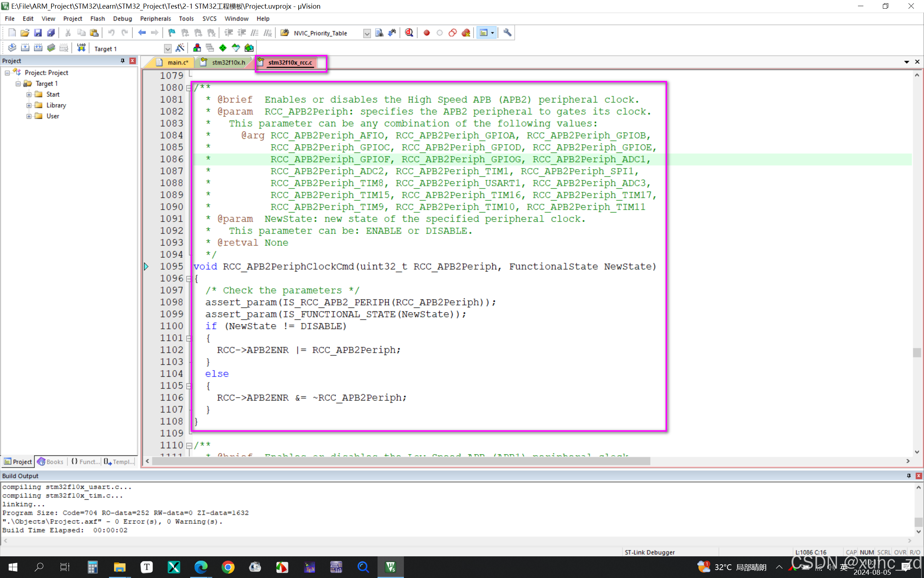Screen dimensions: 924x578
Task: Open Microsoft Edge from the taskbar
Action: click(x=201, y=567)
